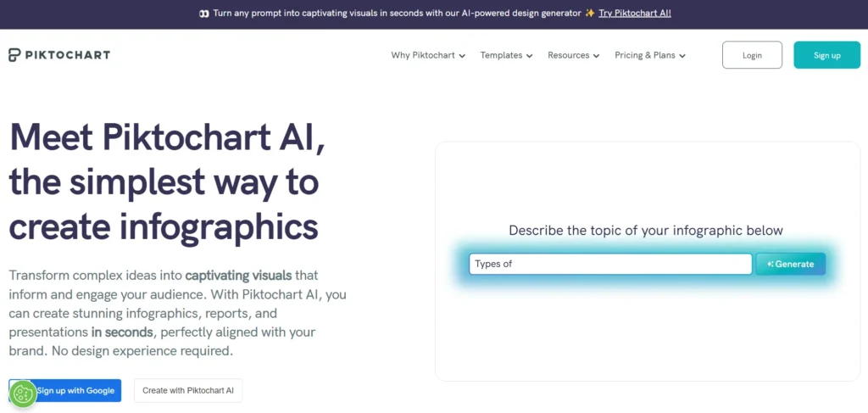Open the Why Piktochart menu label
868x413 pixels.
[x=423, y=55]
